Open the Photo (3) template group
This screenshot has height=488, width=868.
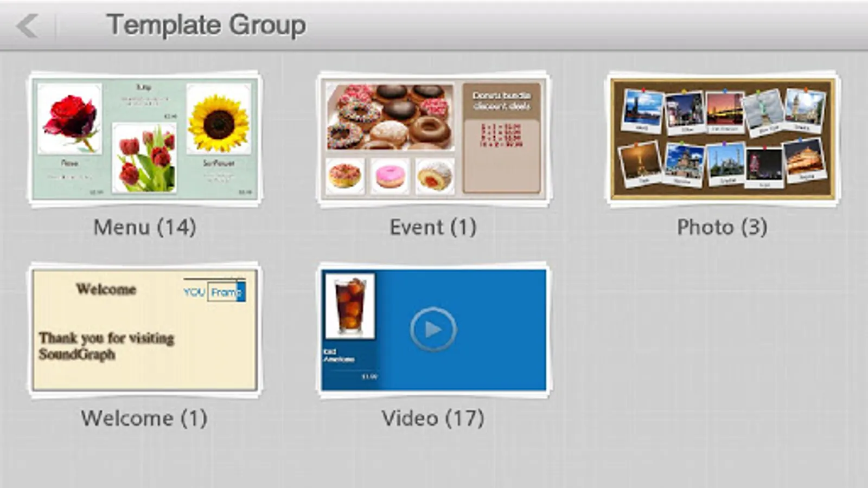click(722, 138)
